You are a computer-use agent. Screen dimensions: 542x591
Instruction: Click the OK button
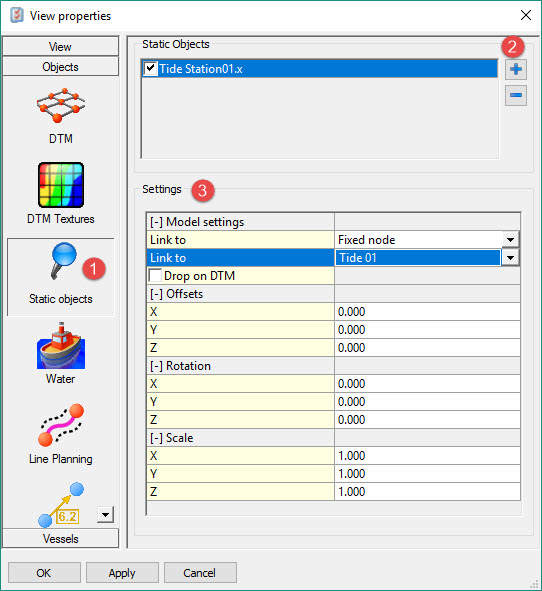[x=44, y=573]
